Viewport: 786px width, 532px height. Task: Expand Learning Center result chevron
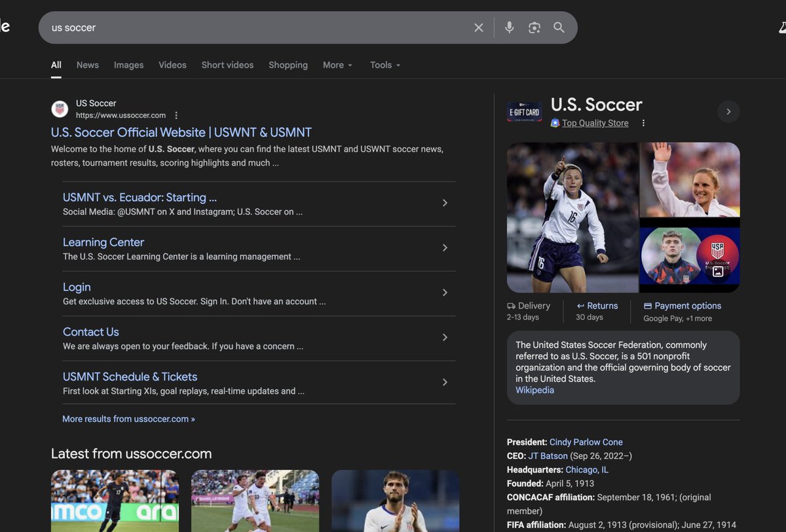(x=445, y=248)
